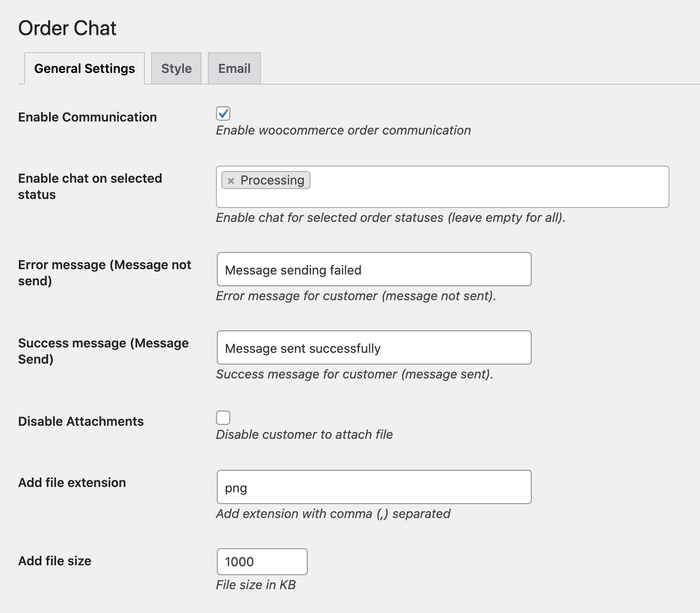Screen dimensions: 700x613
Task: Click the Add file size label
Action: tap(55, 561)
